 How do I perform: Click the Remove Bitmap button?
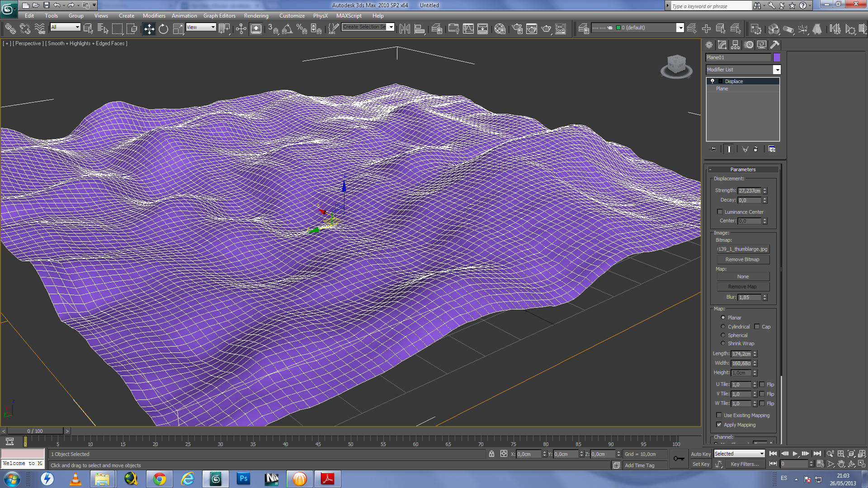pos(742,259)
